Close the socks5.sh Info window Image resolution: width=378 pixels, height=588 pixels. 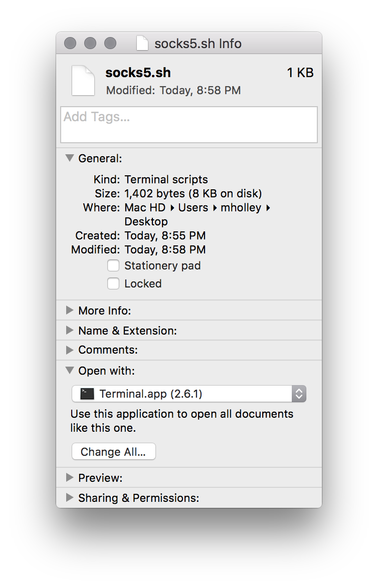(70, 44)
